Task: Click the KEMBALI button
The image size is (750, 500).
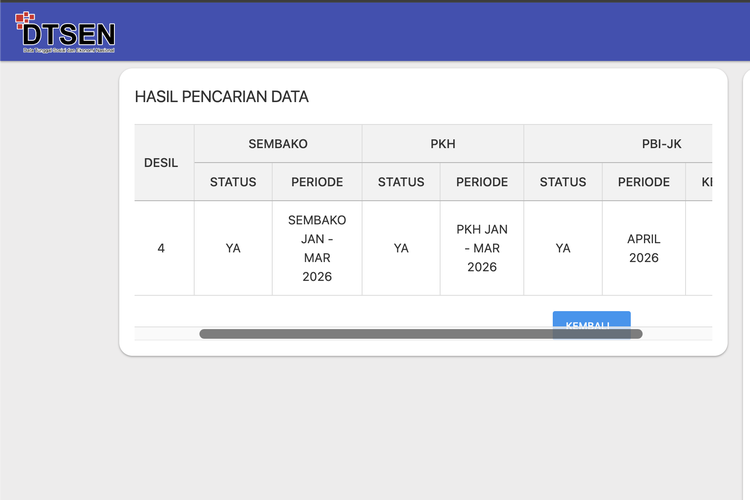Action: point(591,325)
